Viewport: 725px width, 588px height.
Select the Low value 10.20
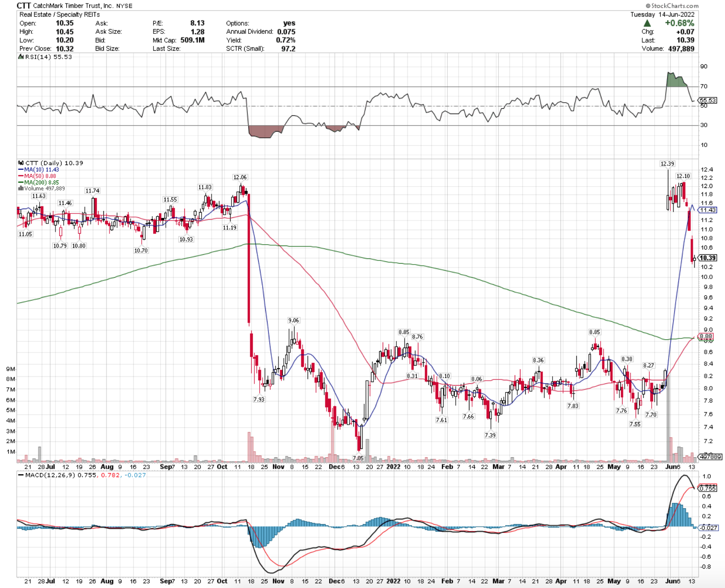(x=65, y=40)
